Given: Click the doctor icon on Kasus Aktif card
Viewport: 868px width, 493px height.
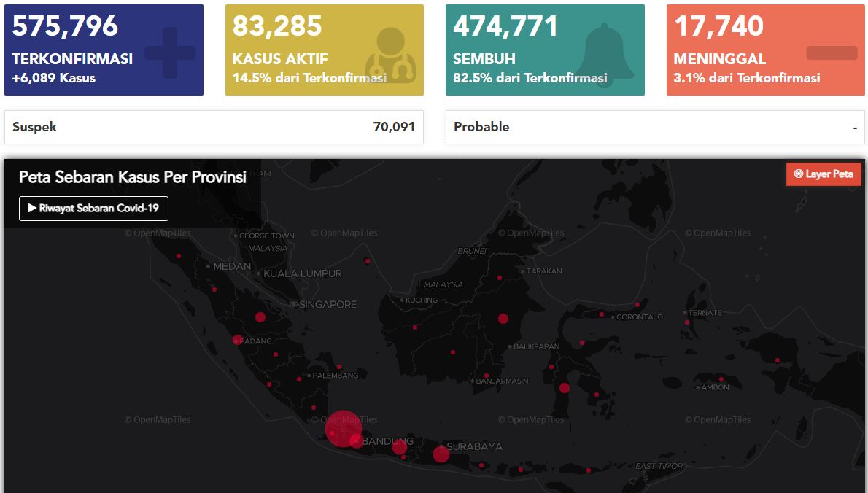Looking at the screenshot, I should (x=391, y=54).
